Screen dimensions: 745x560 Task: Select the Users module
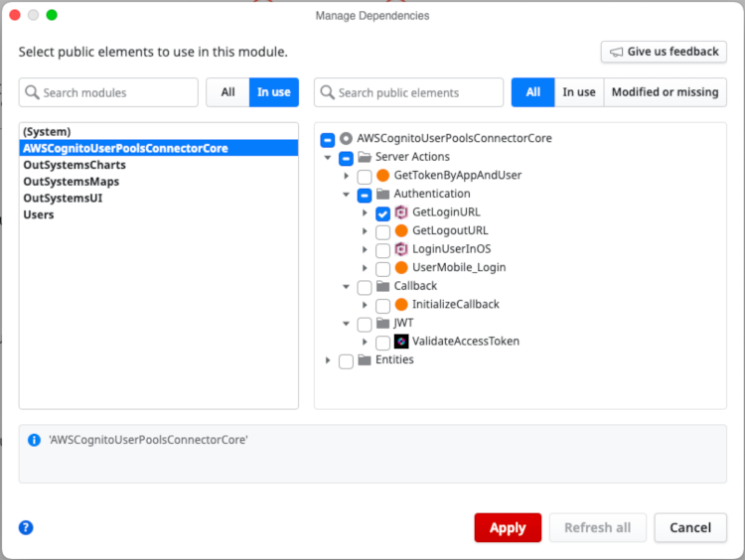(x=159, y=214)
